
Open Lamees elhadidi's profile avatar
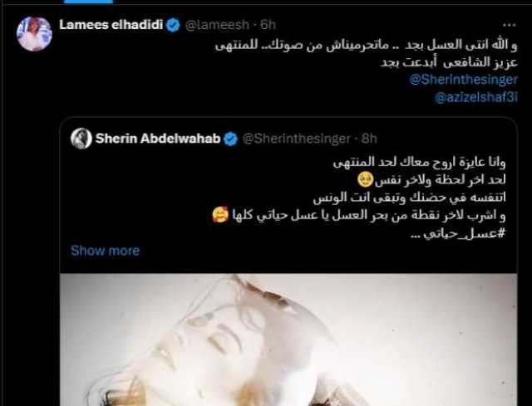click(34, 34)
